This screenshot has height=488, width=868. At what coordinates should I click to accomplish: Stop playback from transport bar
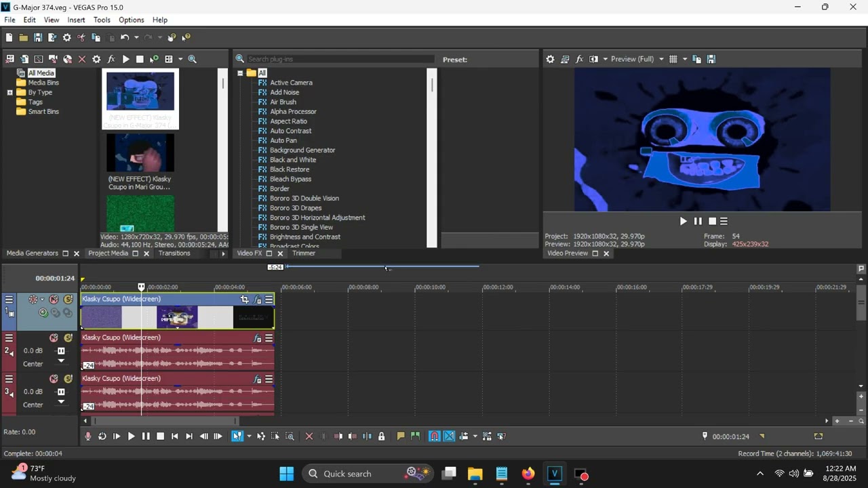(x=160, y=436)
